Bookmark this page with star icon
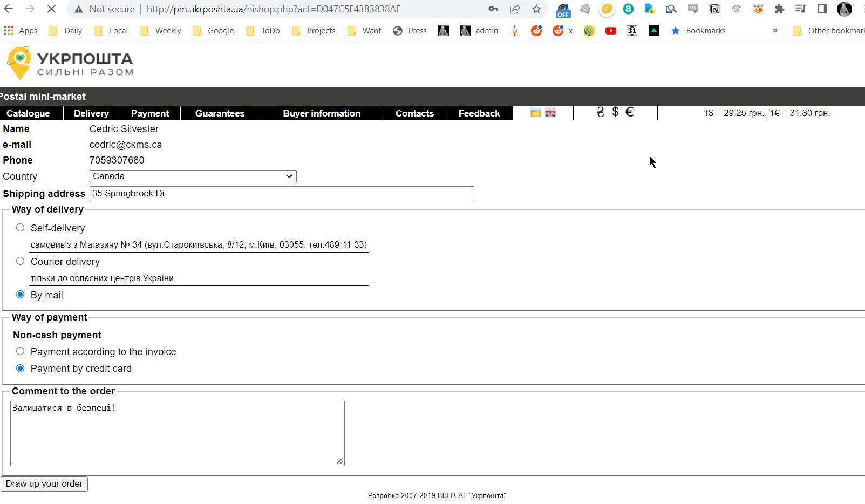The image size is (865, 504). tap(536, 9)
